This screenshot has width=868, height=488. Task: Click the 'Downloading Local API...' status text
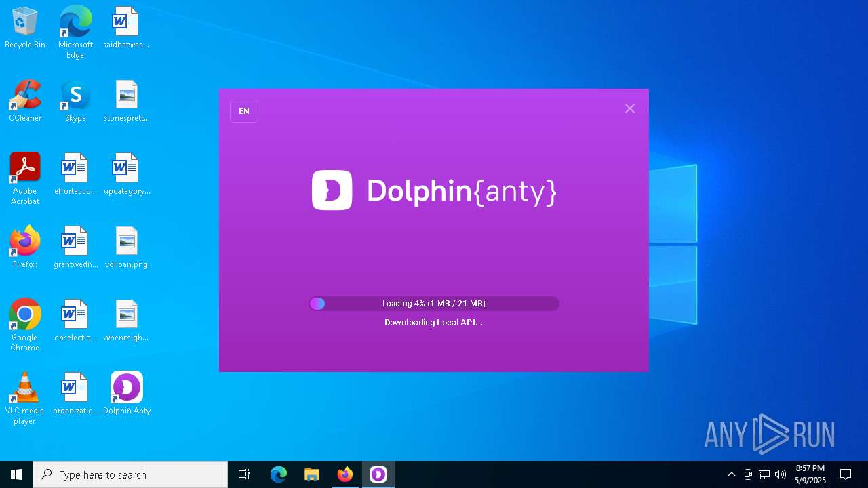click(x=434, y=323)
